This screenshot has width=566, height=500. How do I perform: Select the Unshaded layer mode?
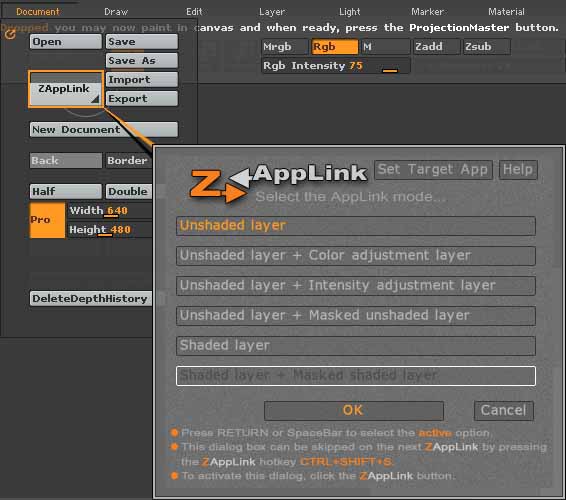[356, 226]
